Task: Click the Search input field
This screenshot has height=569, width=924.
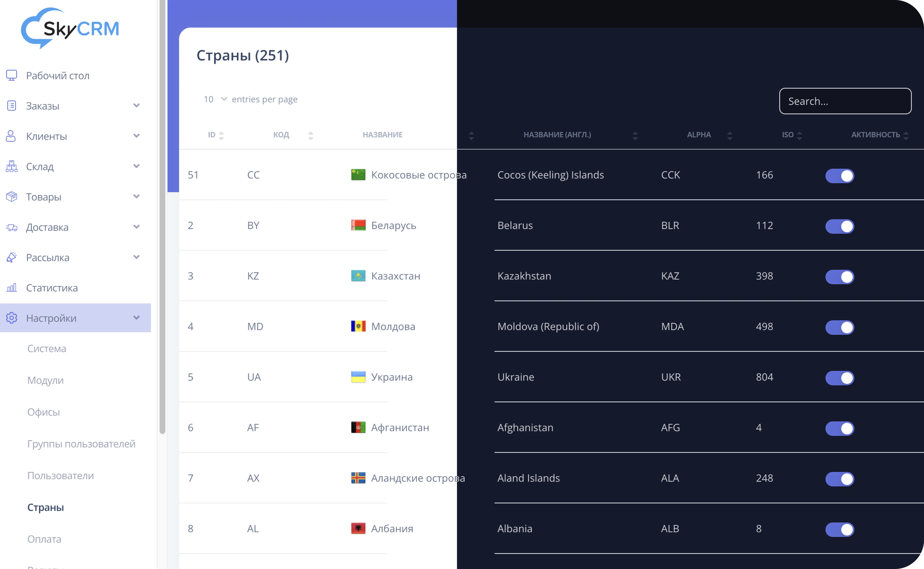Action: 845,101
